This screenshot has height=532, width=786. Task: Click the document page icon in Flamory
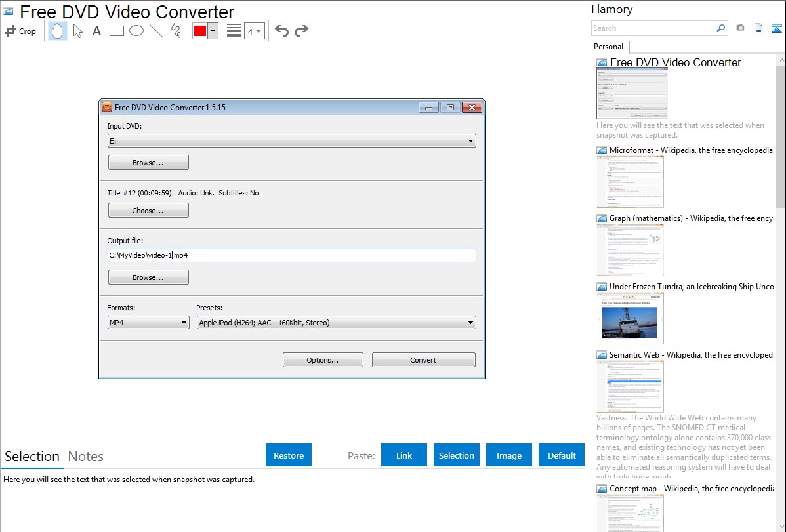758,28
